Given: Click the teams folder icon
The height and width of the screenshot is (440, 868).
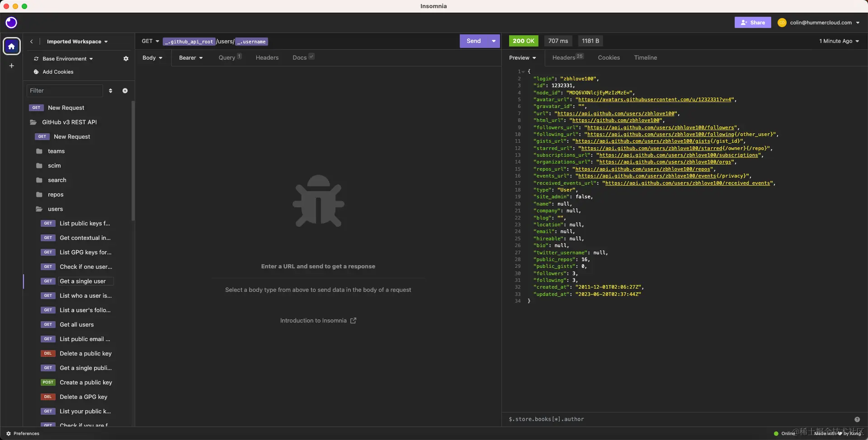Looking at the screenshot, I should tap(39, 151).
